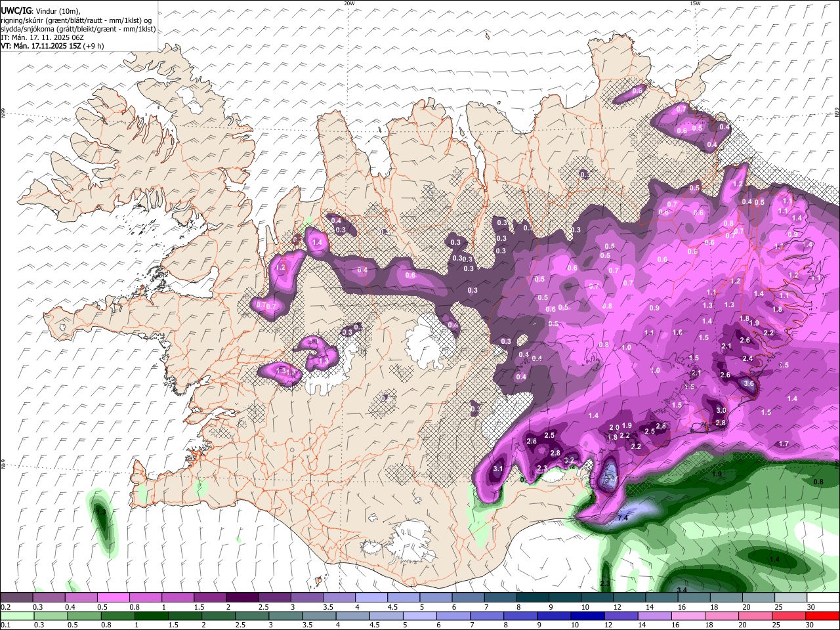Click the 3.4 rain value on the map
This screenshot has height=630, width=840.
click(x=682, y=590)
